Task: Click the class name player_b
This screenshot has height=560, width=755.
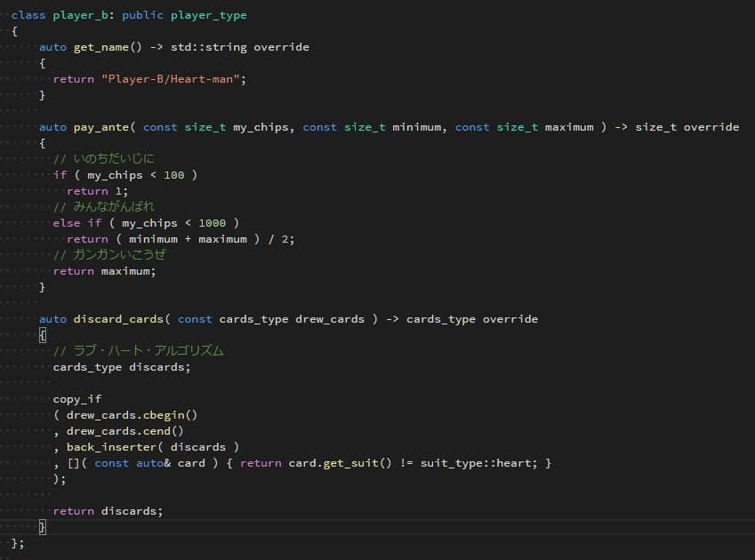Action: point(80,15)
